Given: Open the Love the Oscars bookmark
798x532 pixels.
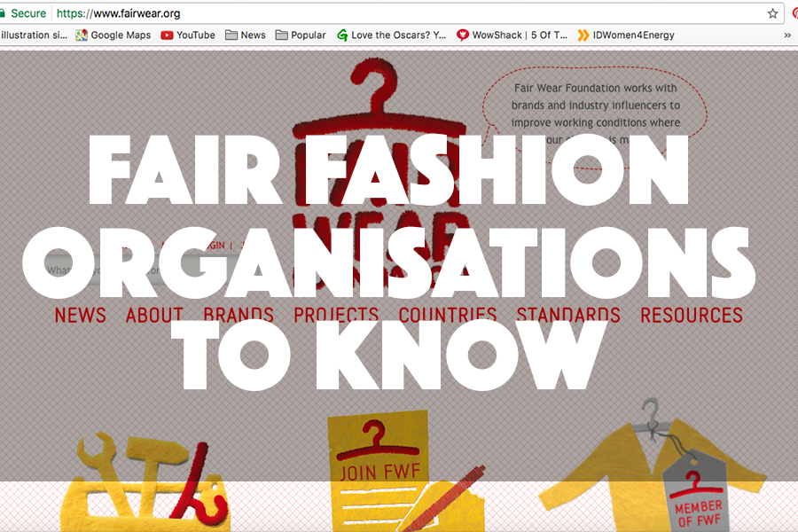Looking at the screenshot, I should [391, 35].
